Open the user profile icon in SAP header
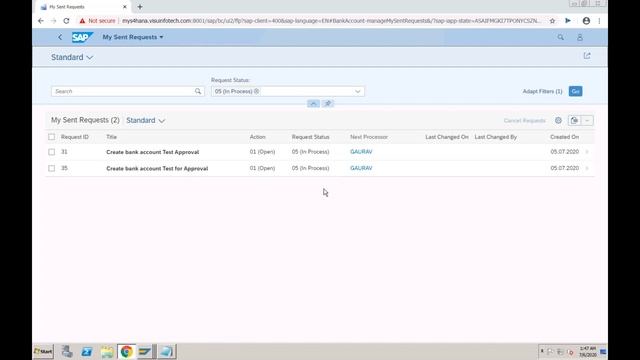Image resolution: width=640 pixels, height=360 pixels. (580, 37)
